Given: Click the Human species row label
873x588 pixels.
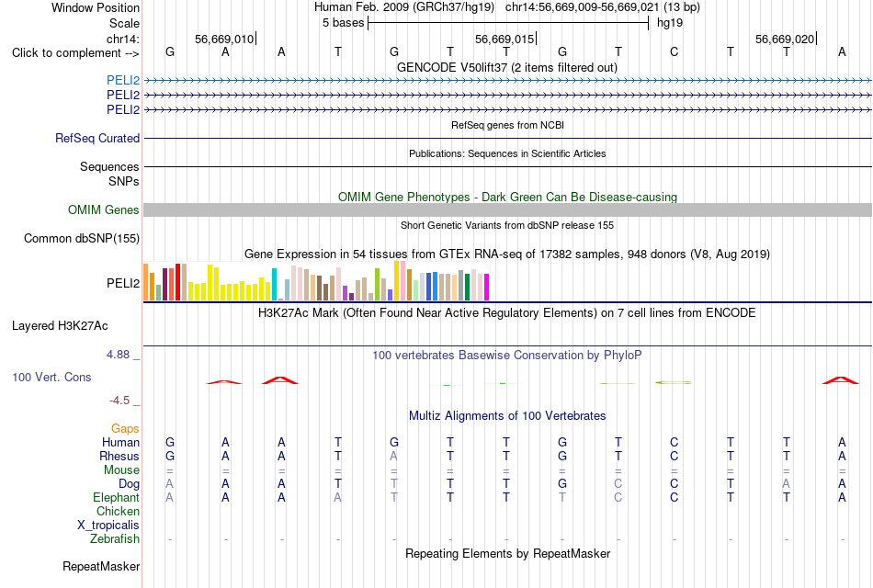Looking at the screenshot, I should [120, 443].
